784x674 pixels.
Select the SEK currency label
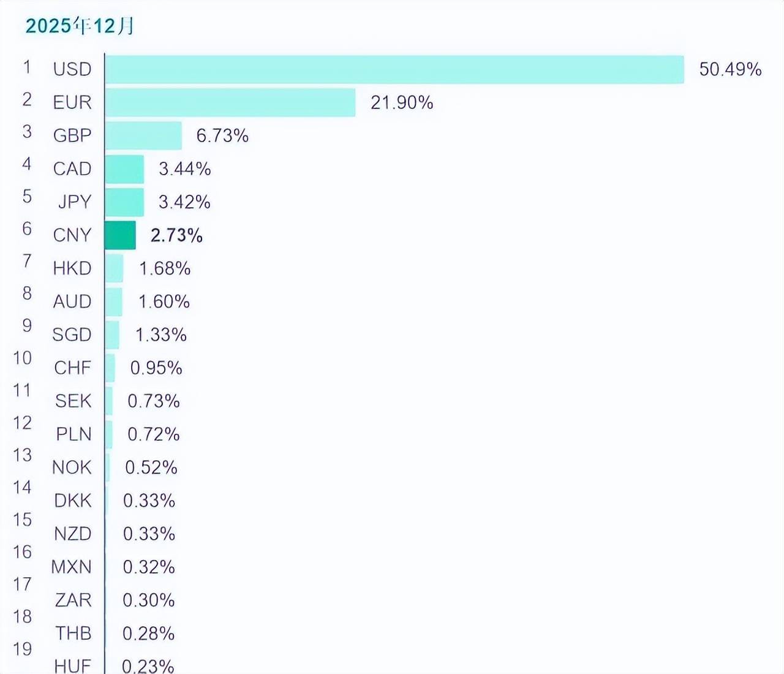[73, 401]
